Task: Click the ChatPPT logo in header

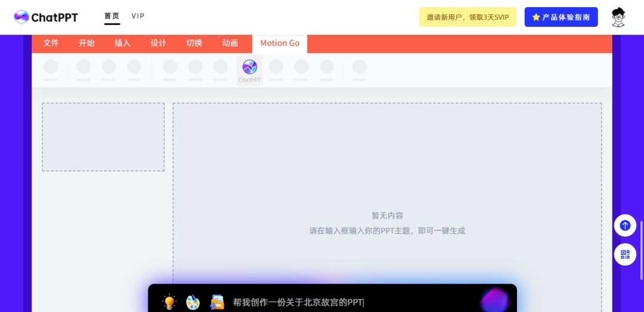Action: (x=45, y=17)
